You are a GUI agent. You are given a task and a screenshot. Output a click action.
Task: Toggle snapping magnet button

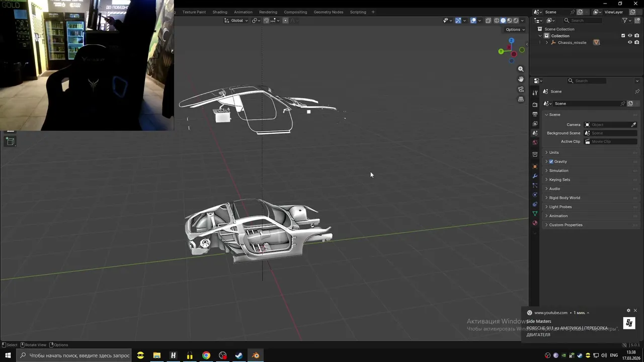click(266, 21)
